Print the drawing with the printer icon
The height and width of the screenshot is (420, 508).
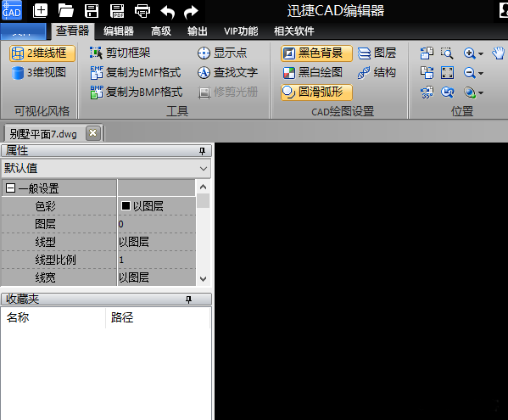[x=142, y=11]
